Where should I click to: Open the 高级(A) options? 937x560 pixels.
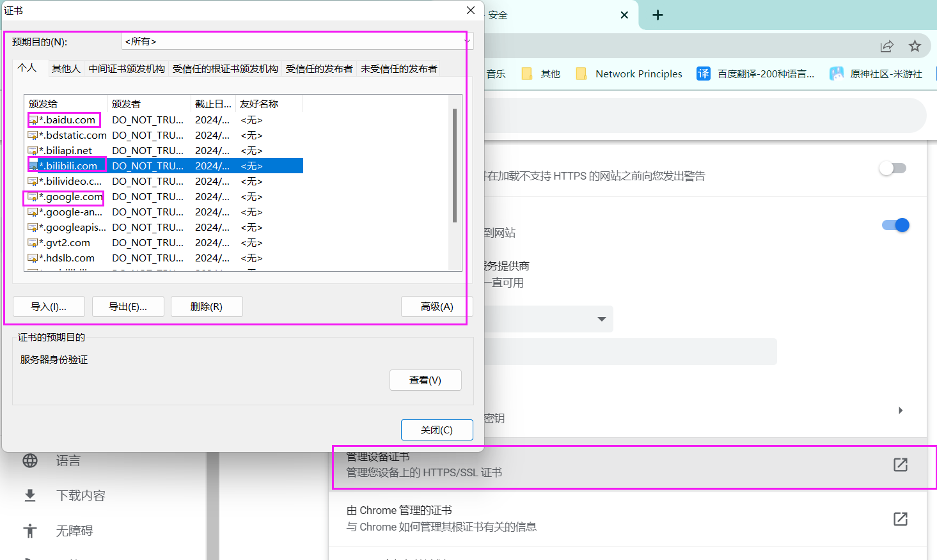tap(437, 307)
